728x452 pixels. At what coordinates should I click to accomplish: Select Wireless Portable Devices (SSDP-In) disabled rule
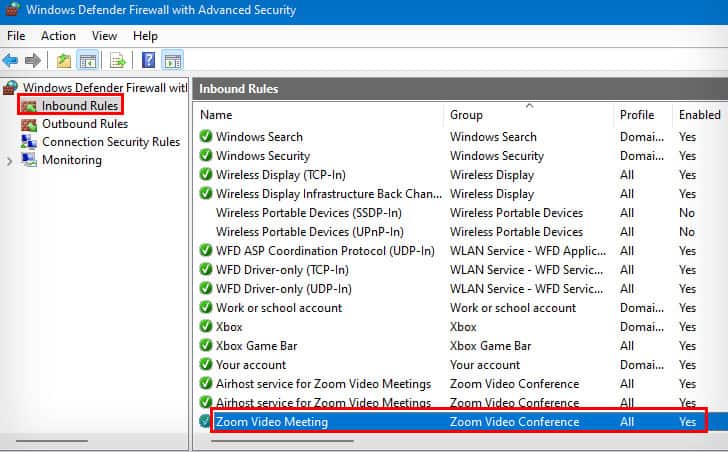coord(308,213)
